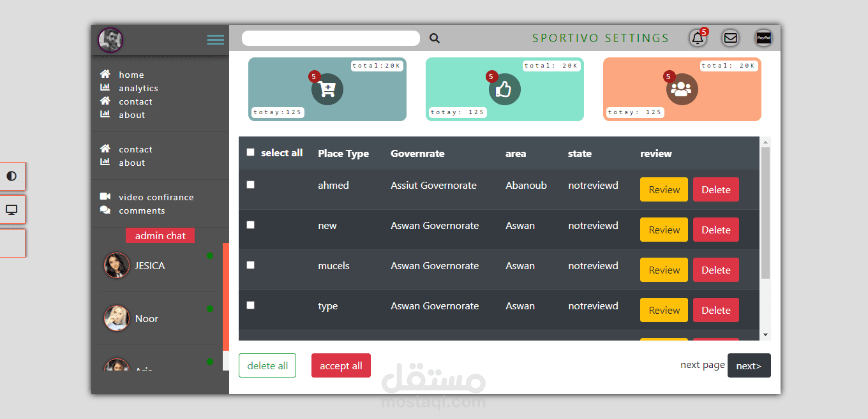Click Review button for mucels row
Screen dimensions: 868x419
(x=664, y=270)
